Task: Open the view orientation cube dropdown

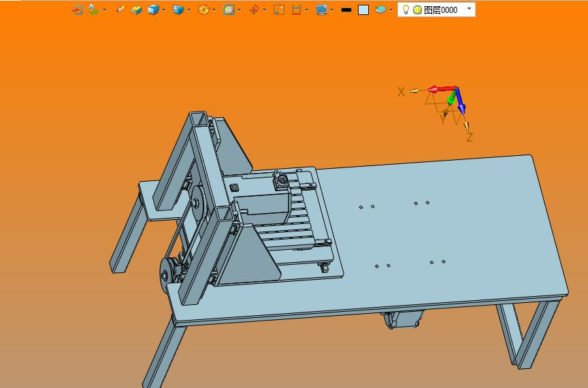Action: tap(189, 10)
